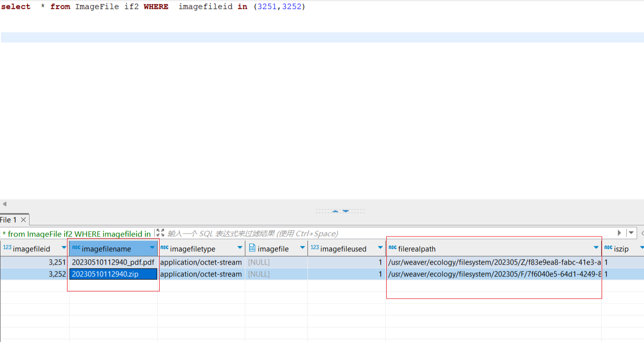Screen dimensions: 644x342
Task: Open imagefiletype column filter dropdown
Action: 240,248
